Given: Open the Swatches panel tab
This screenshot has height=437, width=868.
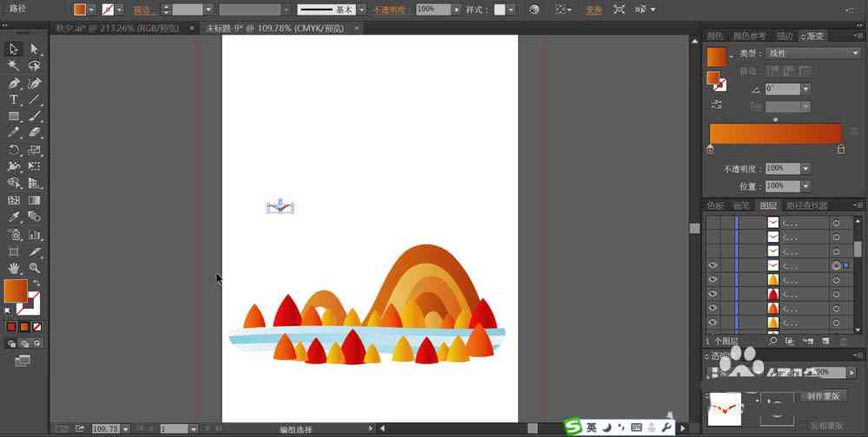Looking at the screenshot, I should pos(715,205).
